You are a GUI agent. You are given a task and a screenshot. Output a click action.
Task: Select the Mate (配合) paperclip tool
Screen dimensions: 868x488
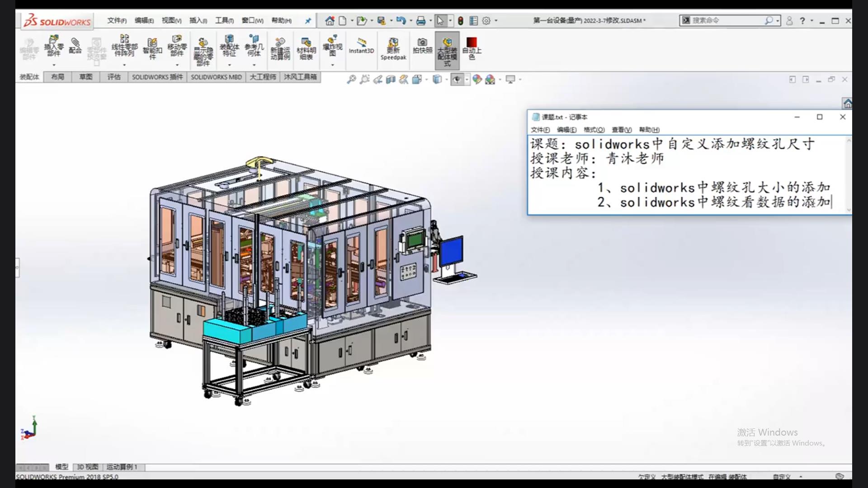(x=75, y=47)
